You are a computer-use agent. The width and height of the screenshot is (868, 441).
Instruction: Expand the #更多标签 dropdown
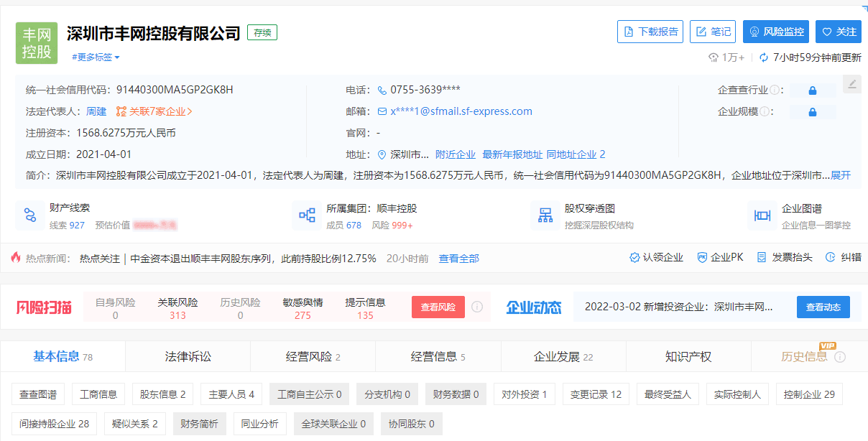pyautogui.click(x=96, y=57)
